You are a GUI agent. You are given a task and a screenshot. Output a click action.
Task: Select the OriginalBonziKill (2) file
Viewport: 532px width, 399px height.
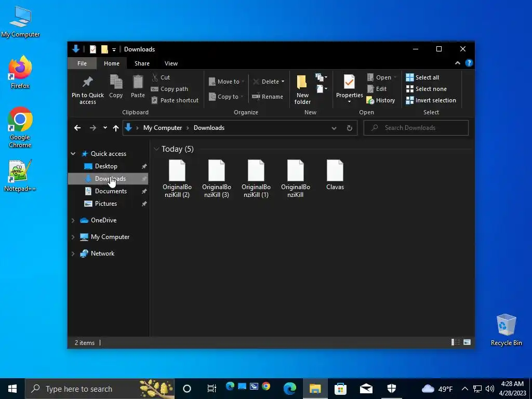(x=177, y=179)
